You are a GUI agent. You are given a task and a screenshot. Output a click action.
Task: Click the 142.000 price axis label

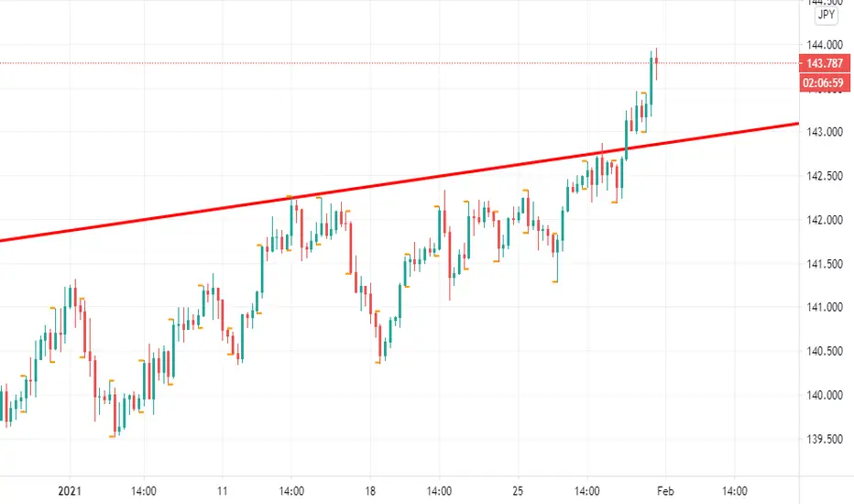click(825, 220)
